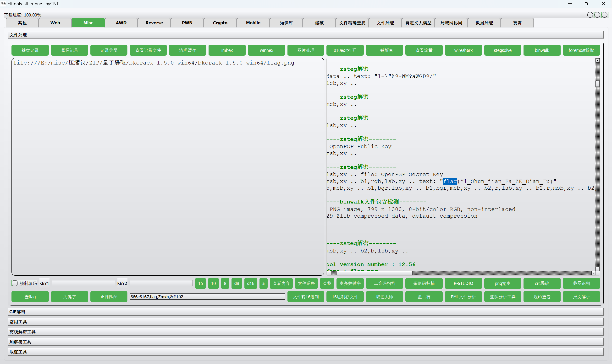Open the 其他 tab
Image resolution: width=612 pixels, height=364 pixels.
pyautogui.click(x=22, y=23)
